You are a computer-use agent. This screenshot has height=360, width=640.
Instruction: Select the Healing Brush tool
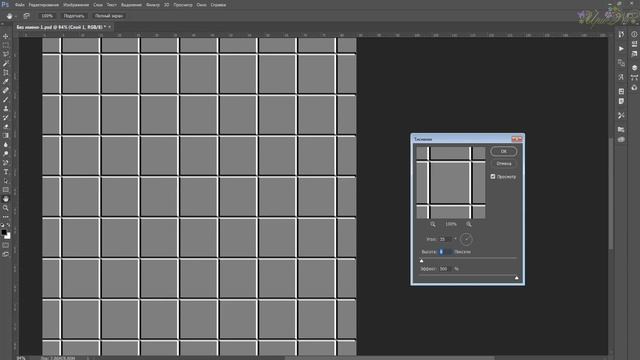tap(6, 91)
